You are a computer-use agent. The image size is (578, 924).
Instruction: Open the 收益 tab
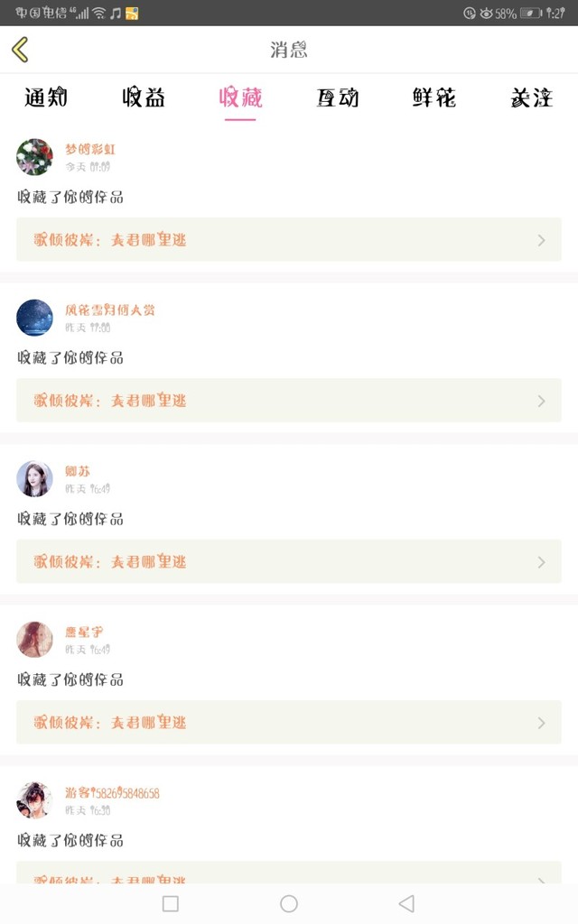pyautogui.click(x=144, y=97)
